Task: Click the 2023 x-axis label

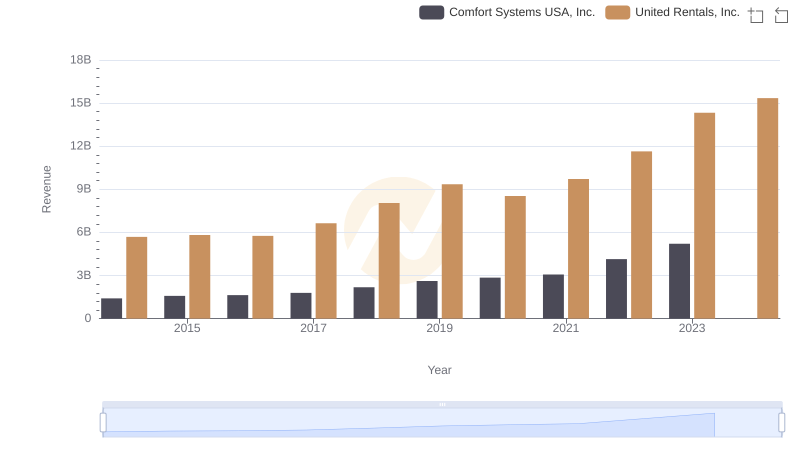Action: pos(691,328)
